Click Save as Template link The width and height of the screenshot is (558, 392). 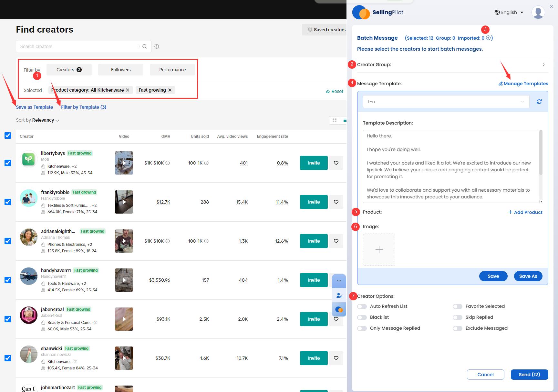(x=34, y=107)
